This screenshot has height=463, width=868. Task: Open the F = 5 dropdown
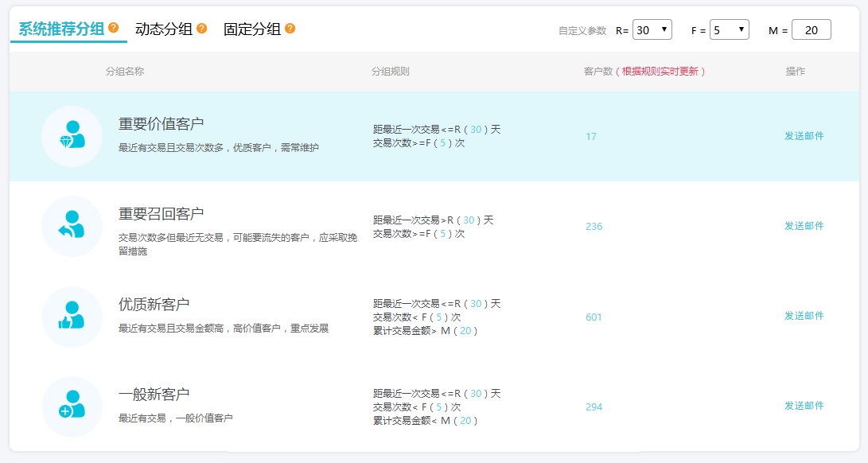coord(729,30)
